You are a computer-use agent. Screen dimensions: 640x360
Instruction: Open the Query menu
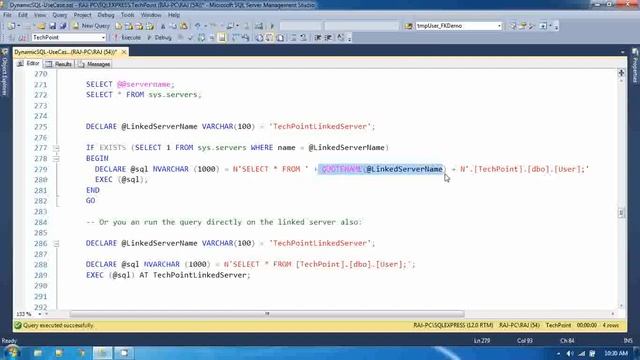click(60, 15)
